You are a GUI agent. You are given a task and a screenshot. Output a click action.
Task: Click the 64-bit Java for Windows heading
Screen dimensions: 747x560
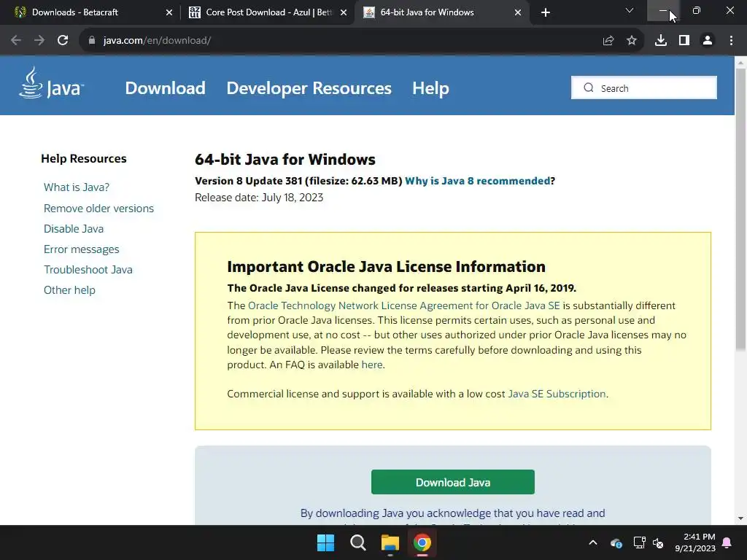[285, 160]
